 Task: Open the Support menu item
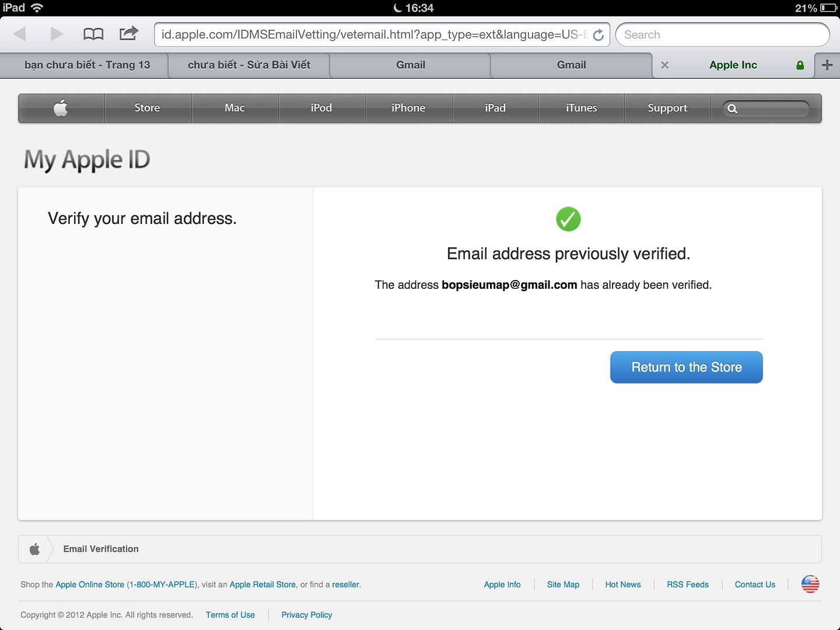point(667,108)
